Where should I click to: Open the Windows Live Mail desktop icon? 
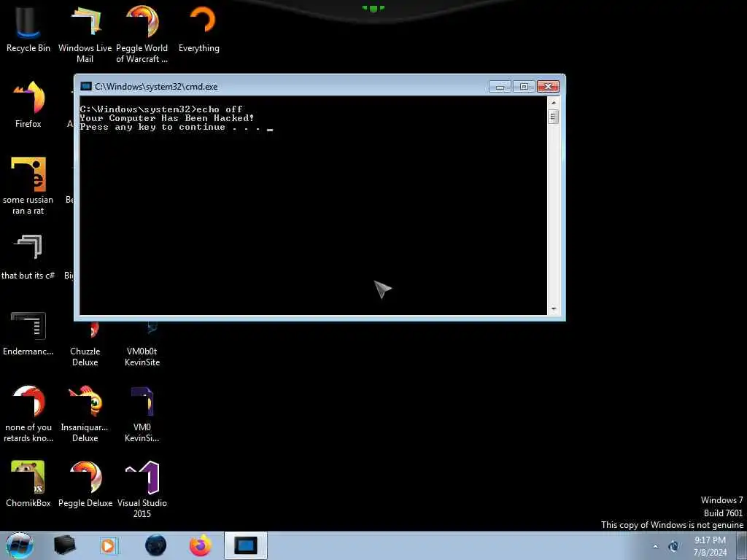point(85,34)
